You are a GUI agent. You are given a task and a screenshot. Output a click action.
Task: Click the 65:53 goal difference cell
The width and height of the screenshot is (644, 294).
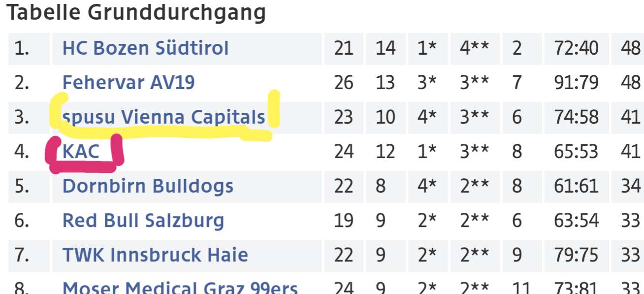pos(577,152)
